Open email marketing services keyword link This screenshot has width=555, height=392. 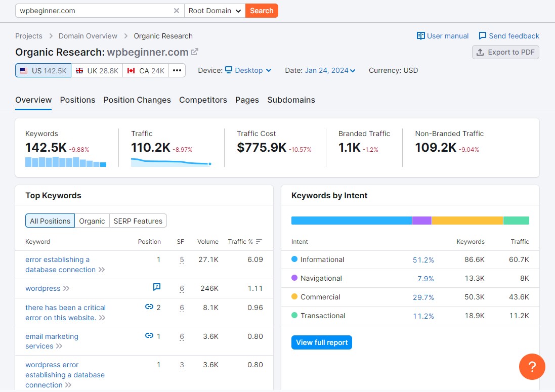click(52, 341)
